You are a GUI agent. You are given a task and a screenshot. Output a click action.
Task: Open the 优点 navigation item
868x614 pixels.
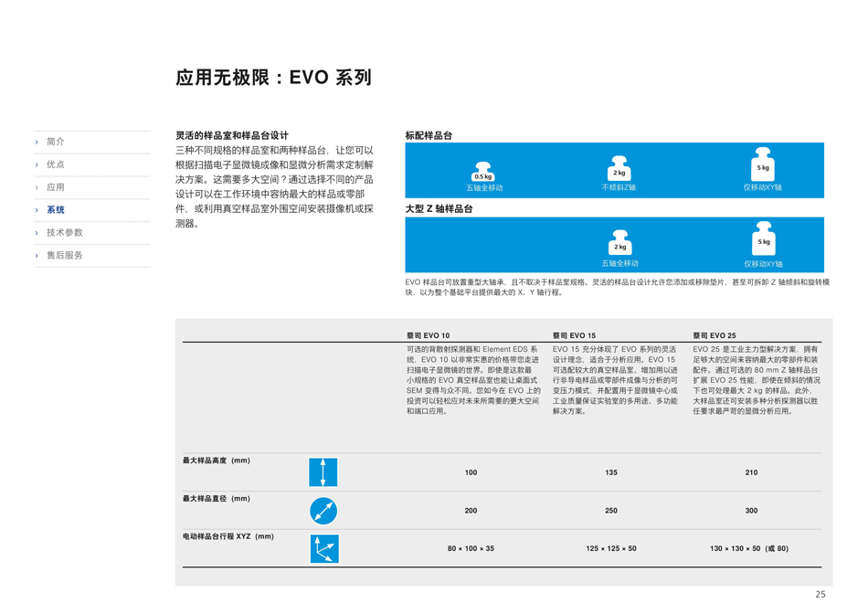56,164
